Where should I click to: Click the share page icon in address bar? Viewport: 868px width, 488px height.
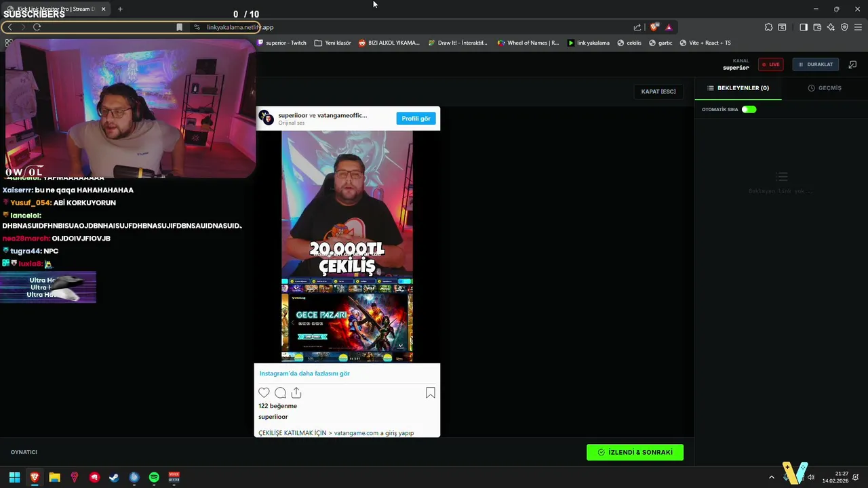637,27
